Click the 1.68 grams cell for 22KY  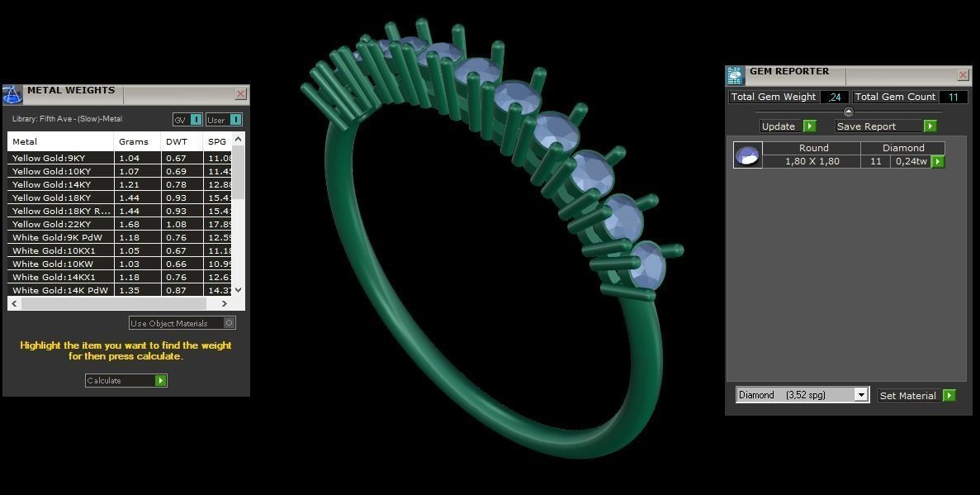tap(137, 224)
